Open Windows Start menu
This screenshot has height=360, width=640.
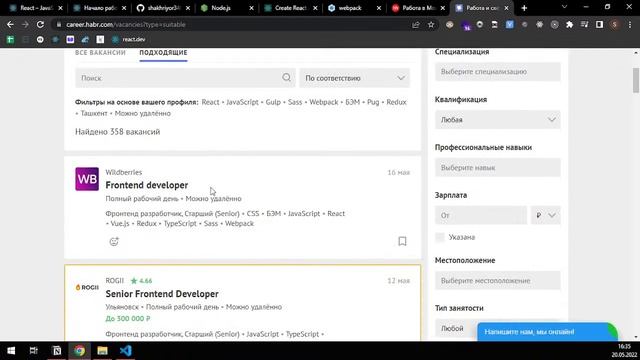coord(11,351)
